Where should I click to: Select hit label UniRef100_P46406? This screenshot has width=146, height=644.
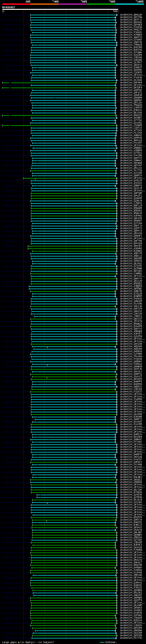click(x=131, y=299)
